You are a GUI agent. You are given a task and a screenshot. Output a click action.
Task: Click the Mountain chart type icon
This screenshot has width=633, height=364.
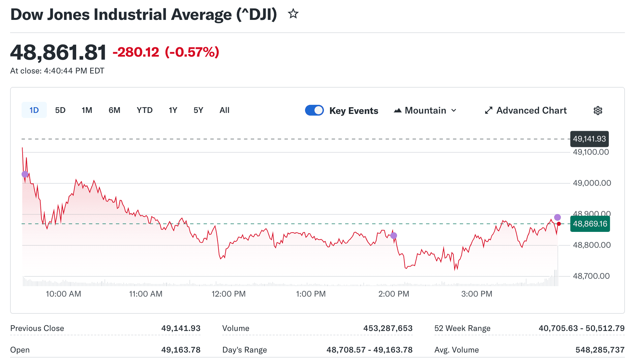[398, 111]
